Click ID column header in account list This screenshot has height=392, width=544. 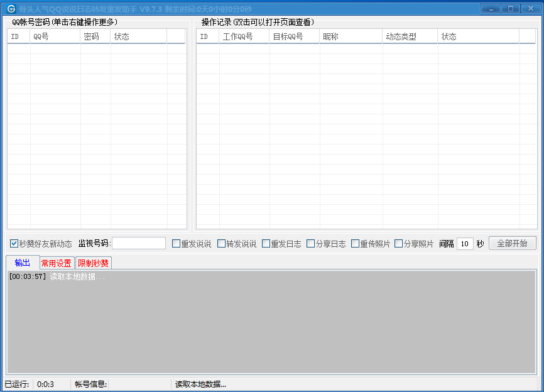click(x=19, y=36)
